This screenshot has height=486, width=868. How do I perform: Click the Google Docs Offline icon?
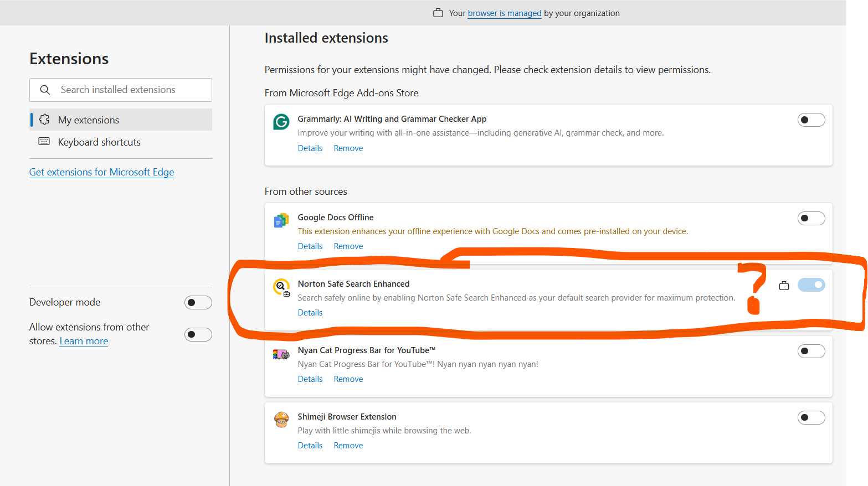pos(281,220)
